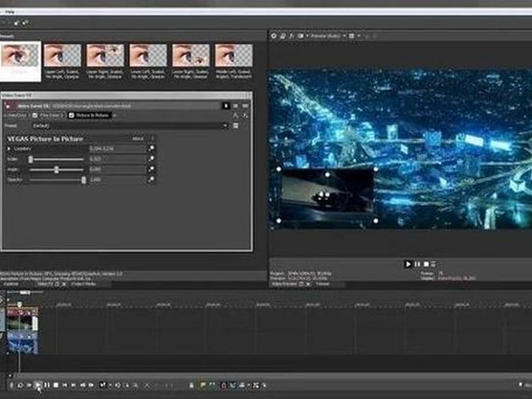The height and width of the screenshot is (399, 532).
Task: Click the Overlays grid icon in the preview toolbar
Action: (x=352, y=36)
